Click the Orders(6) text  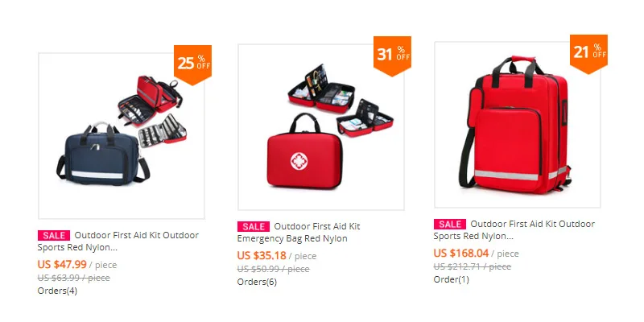click(x=257, y=282)
